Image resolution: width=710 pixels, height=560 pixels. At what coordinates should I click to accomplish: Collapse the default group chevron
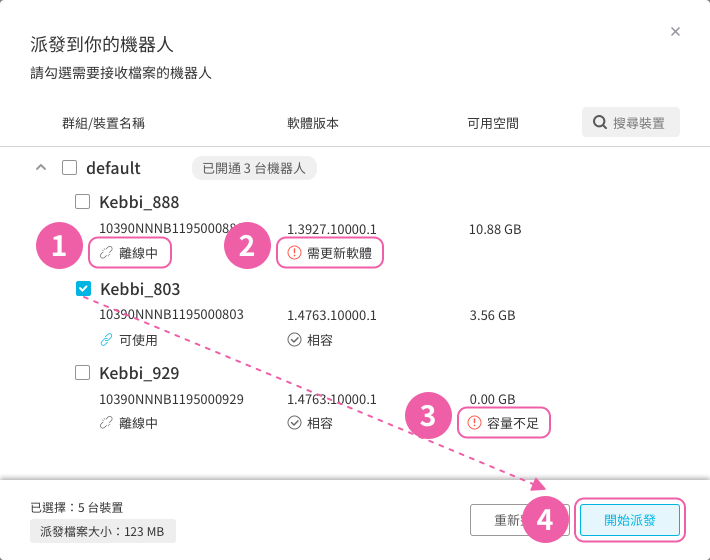click(x=41, y=168)
